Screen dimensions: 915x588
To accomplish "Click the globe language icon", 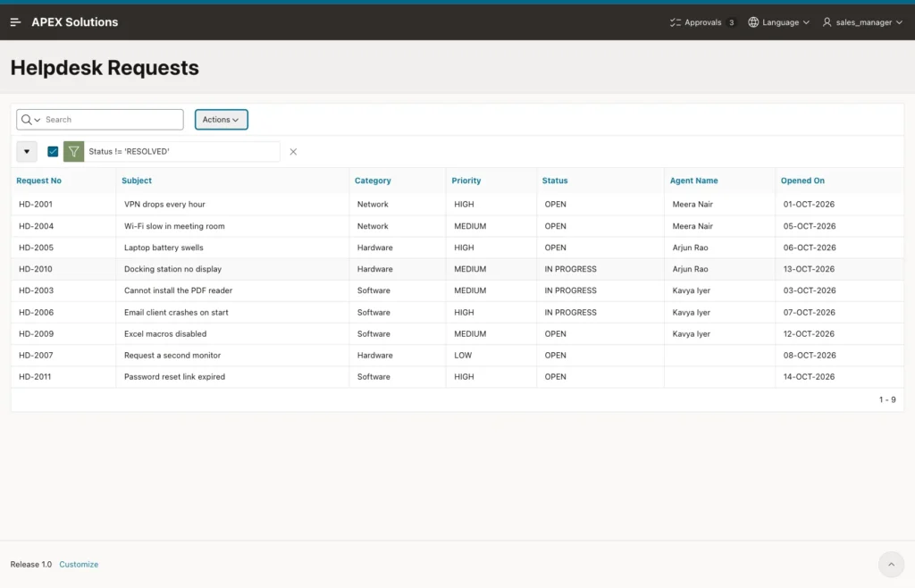I will [753, 22].
